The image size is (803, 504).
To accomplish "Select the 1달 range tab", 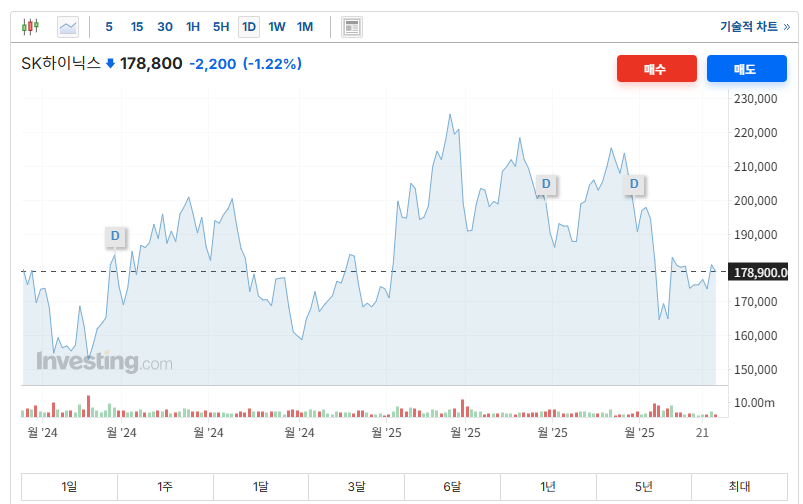I will tap(261, 487).
